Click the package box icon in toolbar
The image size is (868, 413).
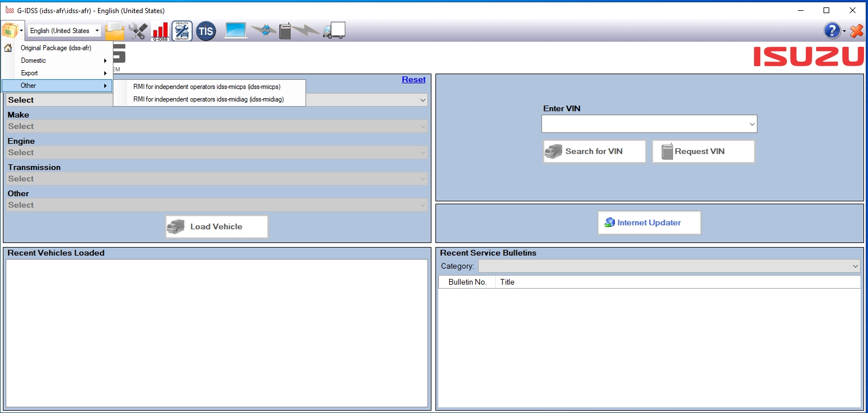coord(10,30)
